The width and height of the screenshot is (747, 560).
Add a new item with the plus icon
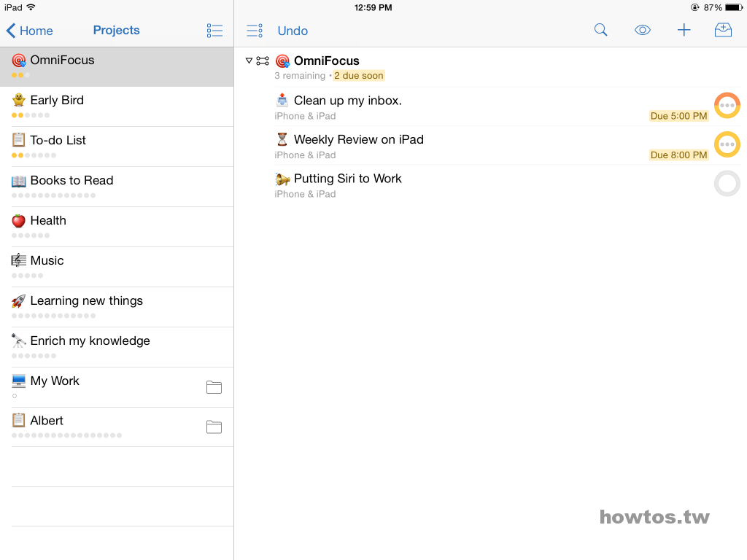[x=684, y=30]
